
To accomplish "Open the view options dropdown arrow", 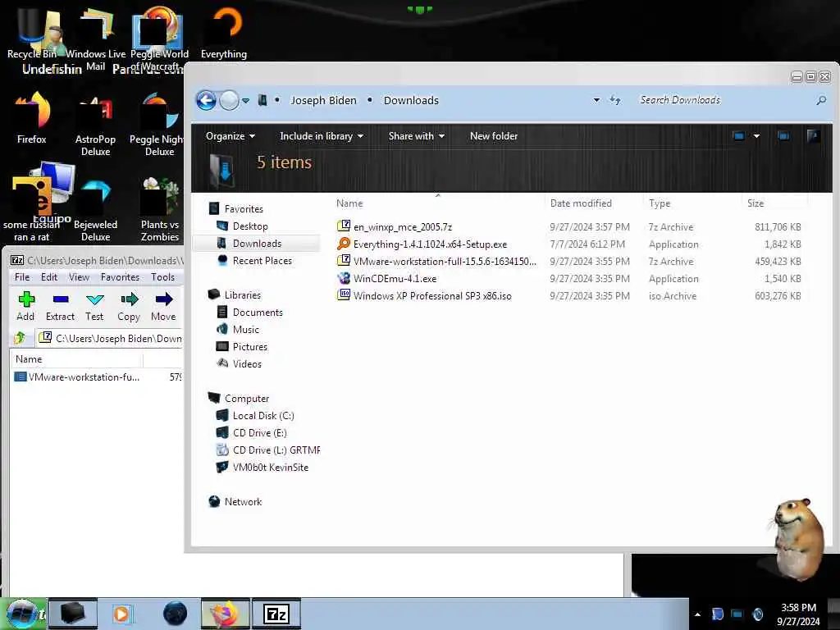I will [x=756, y=136].
